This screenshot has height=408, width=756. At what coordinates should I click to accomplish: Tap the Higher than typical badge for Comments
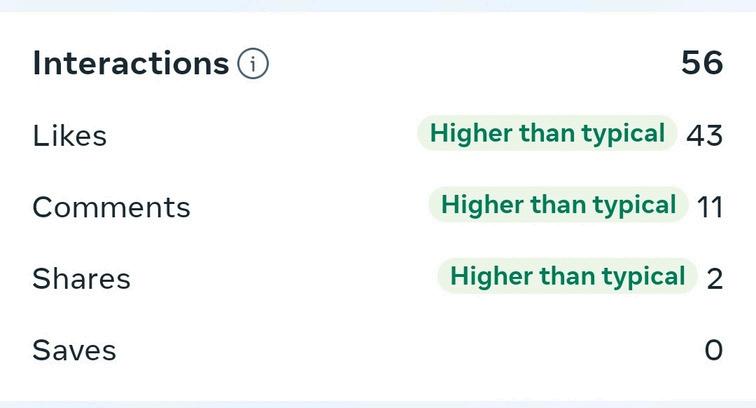coord(558,204)
